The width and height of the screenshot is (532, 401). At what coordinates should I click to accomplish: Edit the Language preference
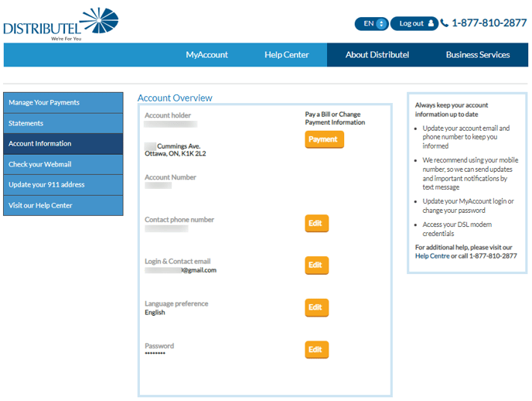(x=316, y=307)
